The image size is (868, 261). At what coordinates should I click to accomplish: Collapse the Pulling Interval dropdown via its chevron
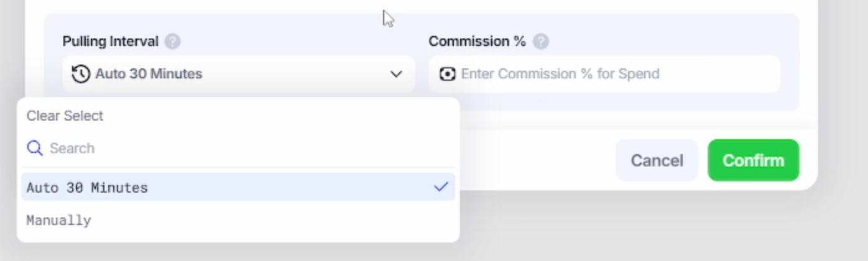pyautogui.click(x=396, y=74)
